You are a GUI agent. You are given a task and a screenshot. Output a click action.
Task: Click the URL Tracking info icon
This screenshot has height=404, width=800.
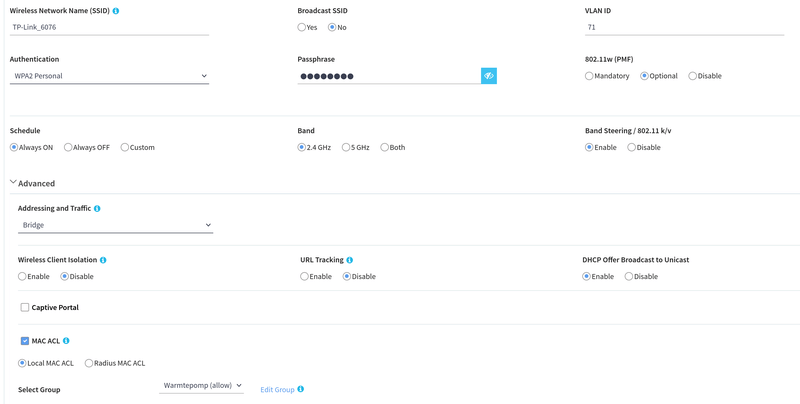349,260
